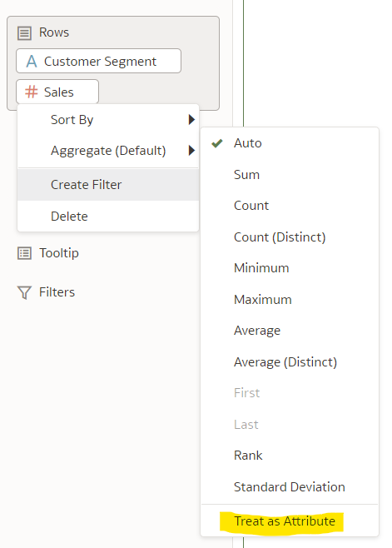The width and height of the screenshot is (392, 548).
Task: Click the Customer Segment attribute A icon
Action: pyautogui.click(x=32, y=61)
